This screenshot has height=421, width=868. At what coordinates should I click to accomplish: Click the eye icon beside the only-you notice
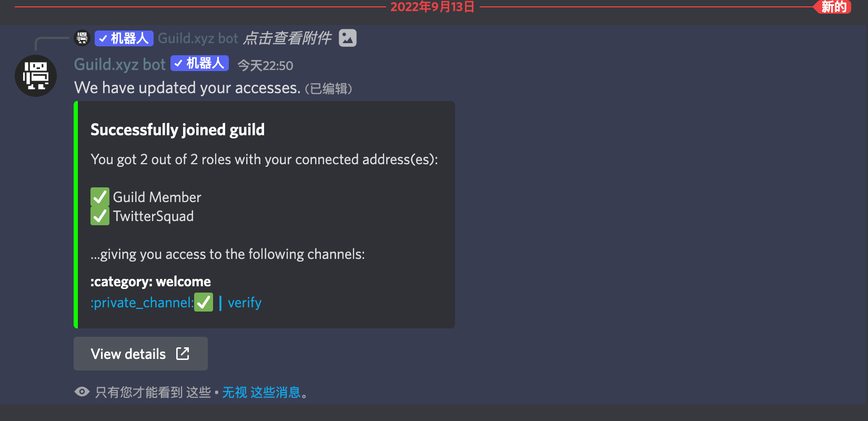tap(82, 392)
